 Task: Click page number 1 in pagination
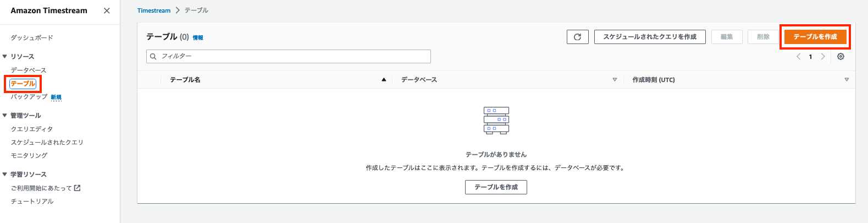click(x=810, y=57)
